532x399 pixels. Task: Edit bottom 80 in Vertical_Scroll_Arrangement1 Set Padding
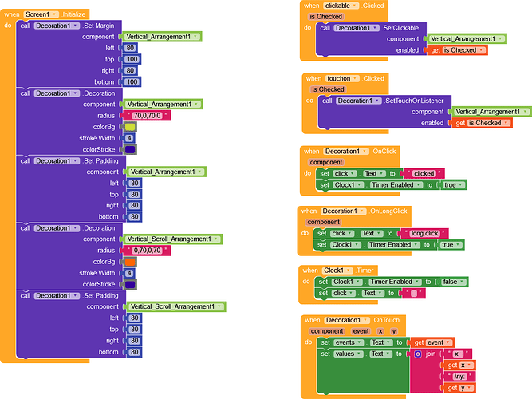(x=135, y=352)
